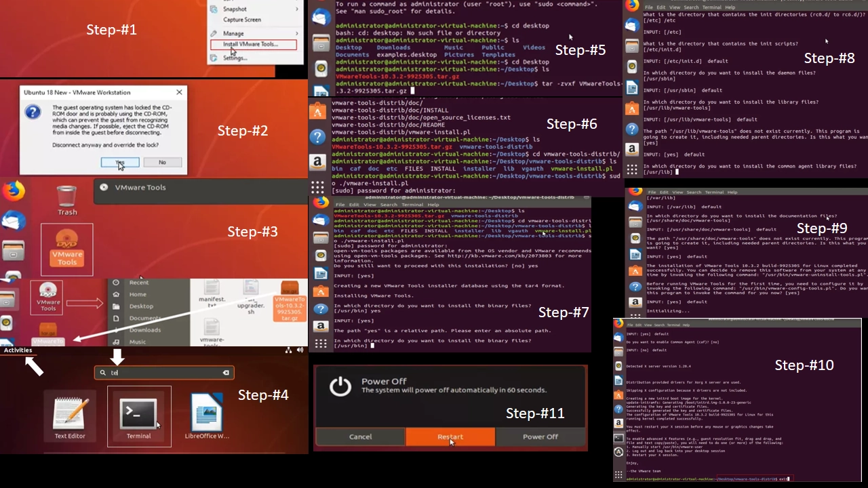Viewport: 868px width, 488px height.
Task: Open the Trash desktop icon
Action: click(x=67, y=201)
